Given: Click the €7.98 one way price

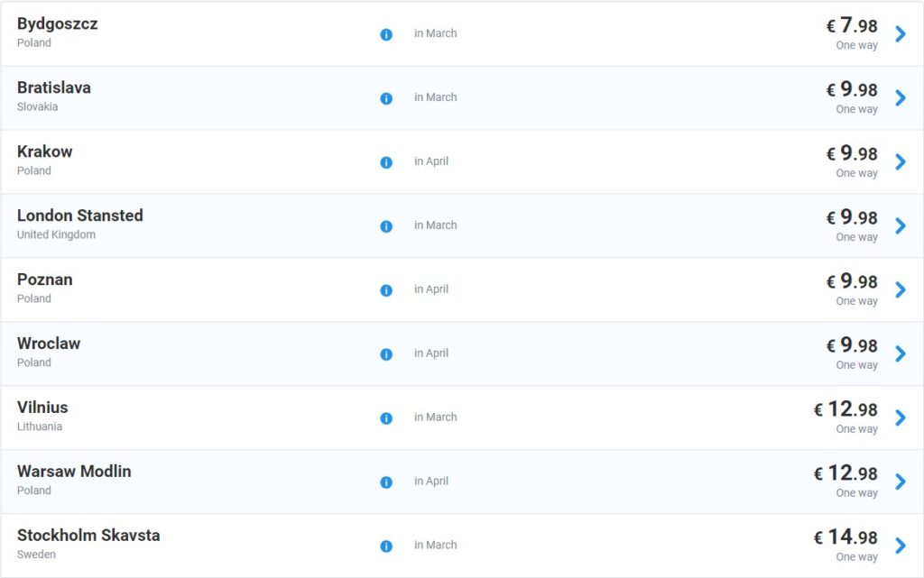Looking at the screenshot, I should click(x=852, y=26).
